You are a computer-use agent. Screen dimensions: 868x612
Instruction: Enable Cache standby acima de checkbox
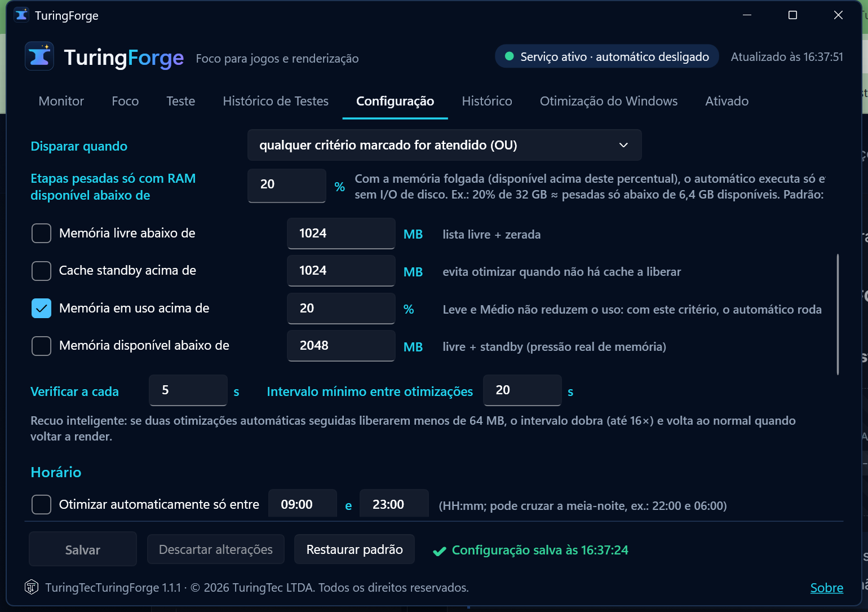coord(41,271)
